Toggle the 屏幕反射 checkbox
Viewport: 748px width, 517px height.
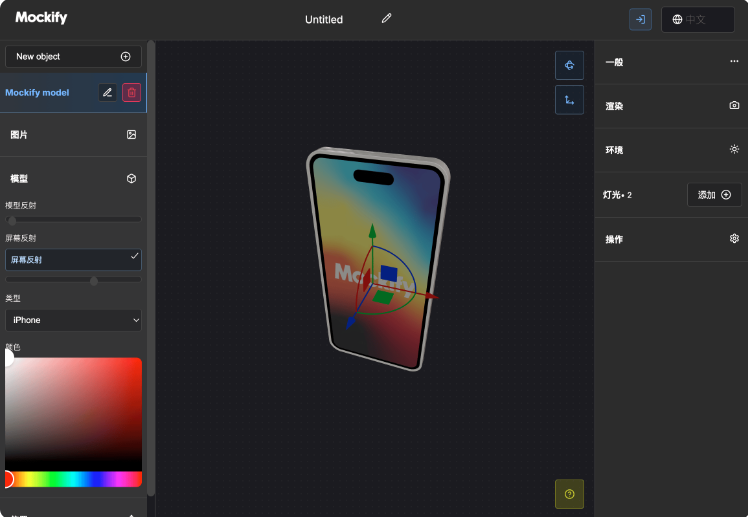(x=73, y=259)
